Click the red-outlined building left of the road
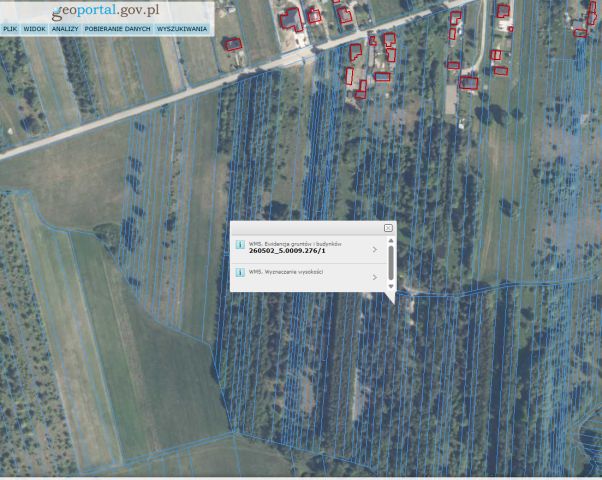 [x=233, y=44]
